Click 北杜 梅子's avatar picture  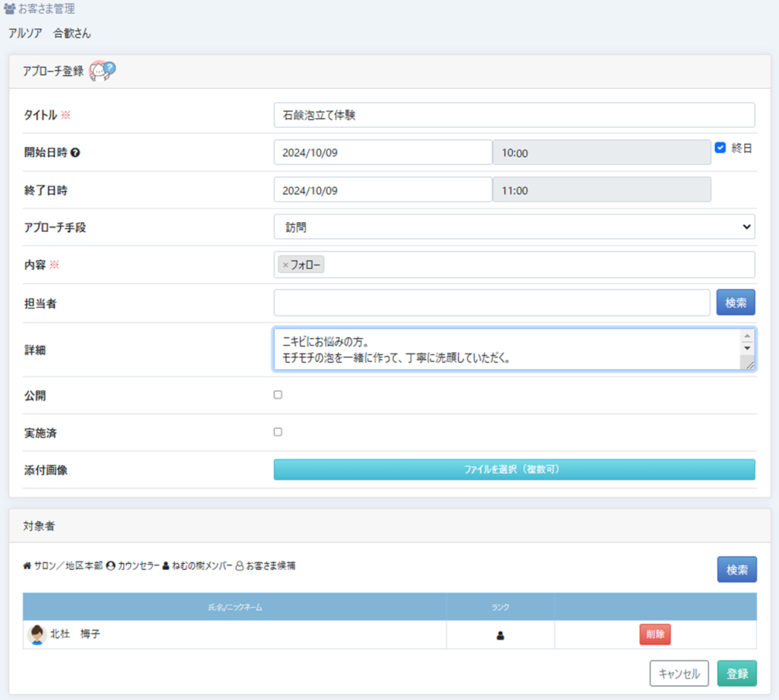pos(37,635)
